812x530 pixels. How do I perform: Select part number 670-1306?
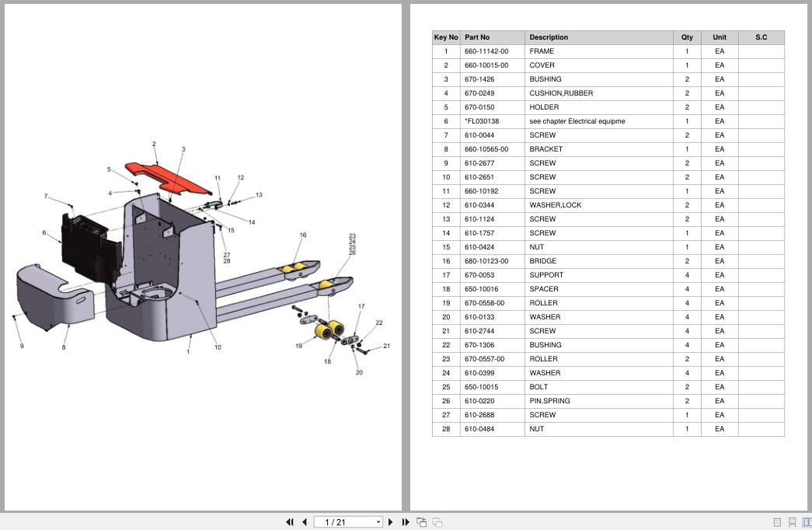click(x=479, y=345)
